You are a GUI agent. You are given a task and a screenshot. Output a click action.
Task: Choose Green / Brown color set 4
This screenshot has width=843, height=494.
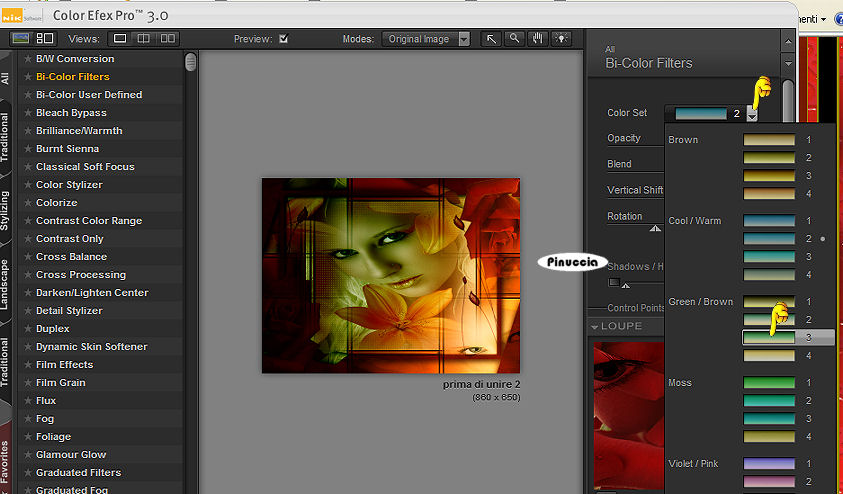(x=769, y=355)
